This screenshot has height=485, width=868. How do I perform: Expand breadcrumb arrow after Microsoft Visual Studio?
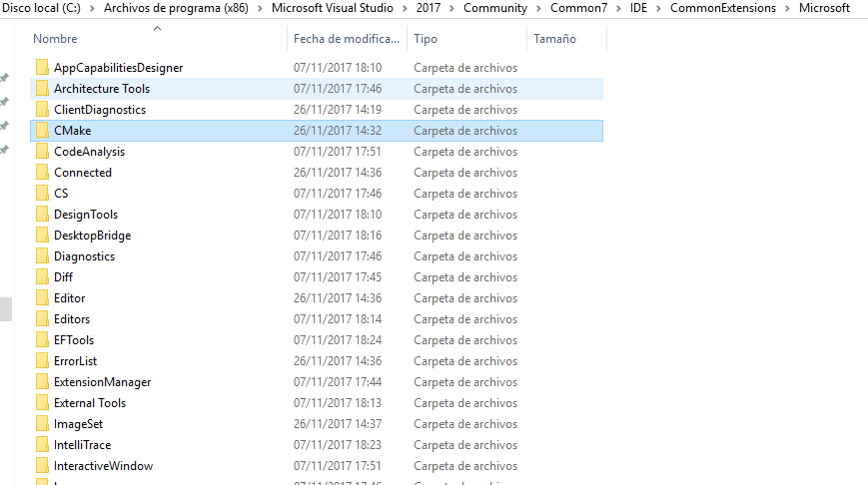point(405,9)
